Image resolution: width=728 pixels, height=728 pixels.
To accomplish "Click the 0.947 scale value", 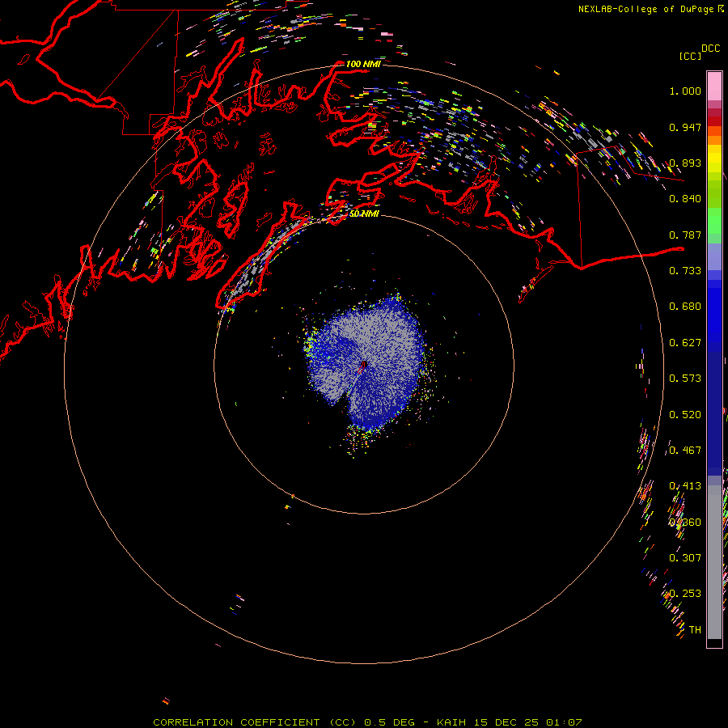I will (685, 127).
